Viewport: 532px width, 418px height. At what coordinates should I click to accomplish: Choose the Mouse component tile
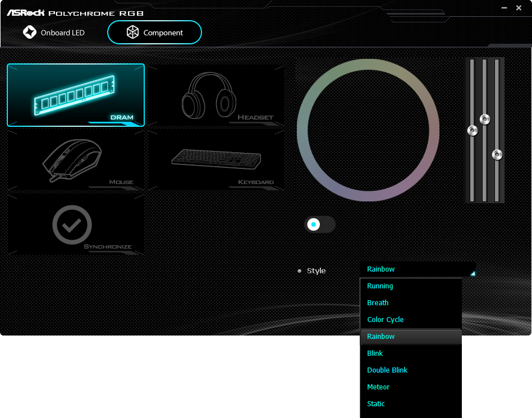76,160
